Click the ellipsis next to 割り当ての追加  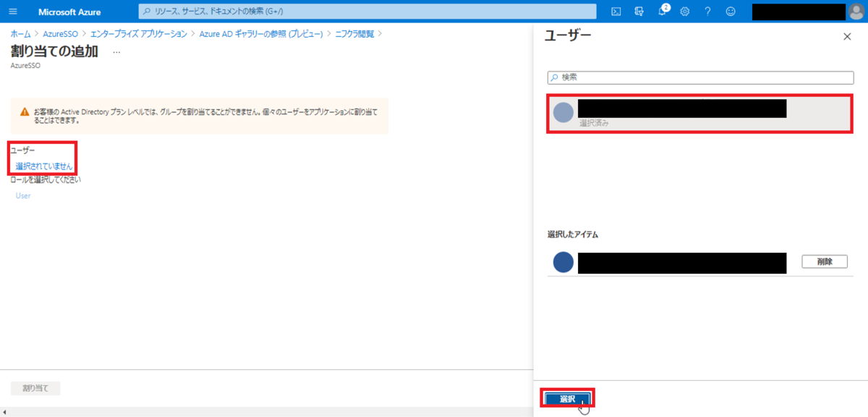(x=117, y=52)
